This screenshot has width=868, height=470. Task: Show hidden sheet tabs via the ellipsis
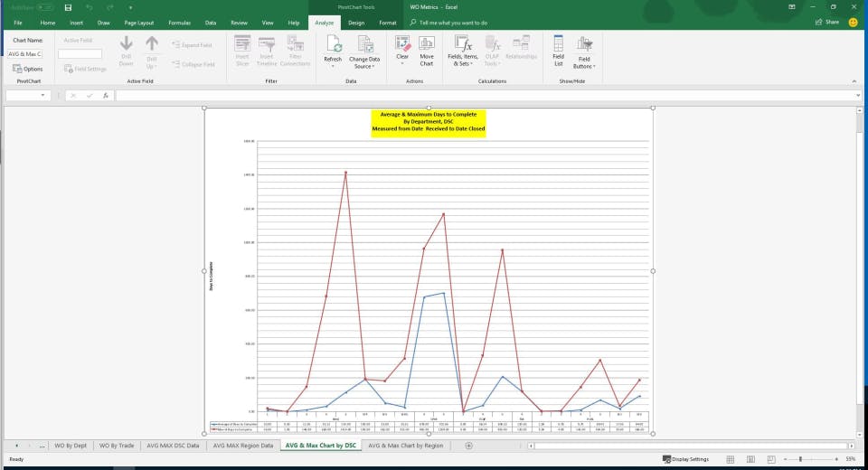(42, 445)
